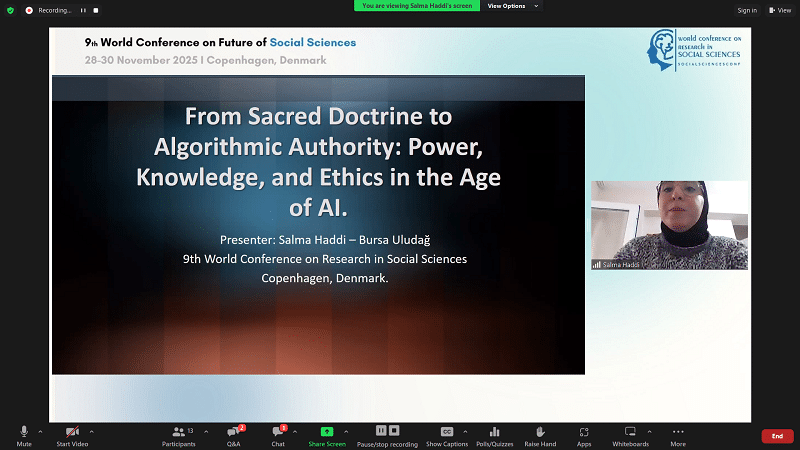The height and width of the screenshot is (450, 800).
Task: Toggle Show Captions
Action: point(447,434)
